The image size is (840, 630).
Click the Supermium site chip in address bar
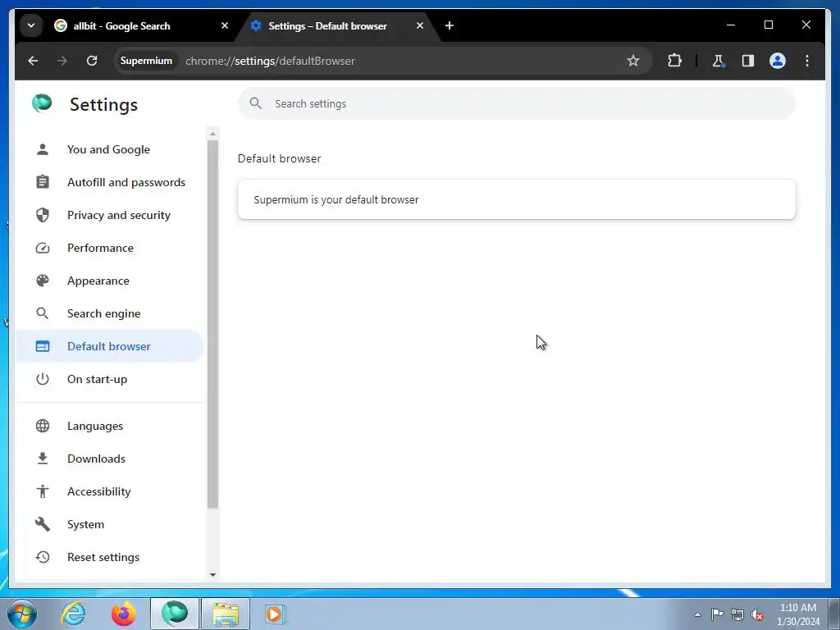coord(146,61)
